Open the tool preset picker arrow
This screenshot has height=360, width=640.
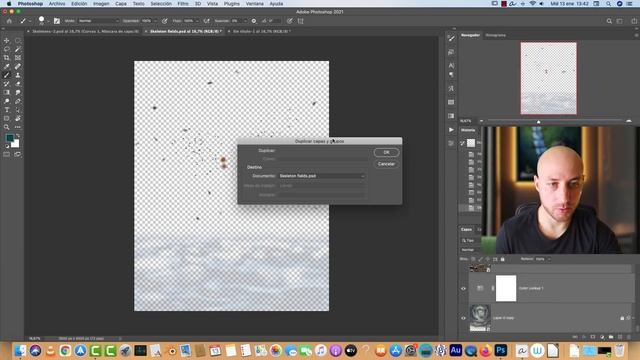pyautogui.click(x=30, y=21)
